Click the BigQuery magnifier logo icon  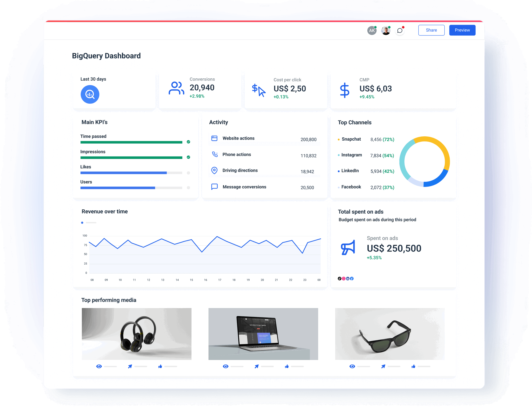[x=90, y=94]
